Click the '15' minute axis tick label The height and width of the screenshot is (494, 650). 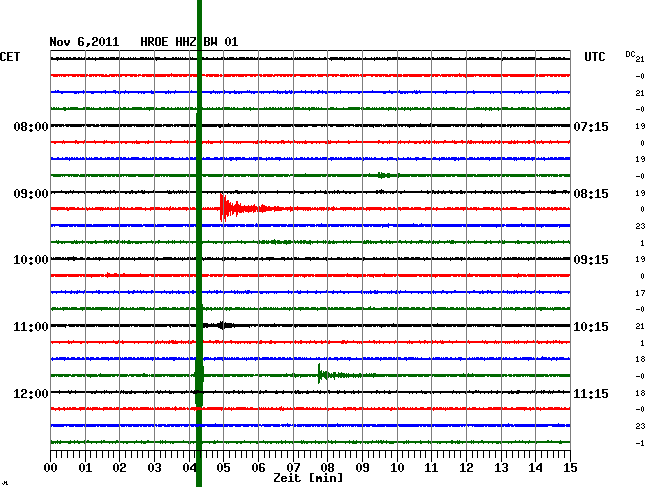pyautogui.click(x=570, y=468)
